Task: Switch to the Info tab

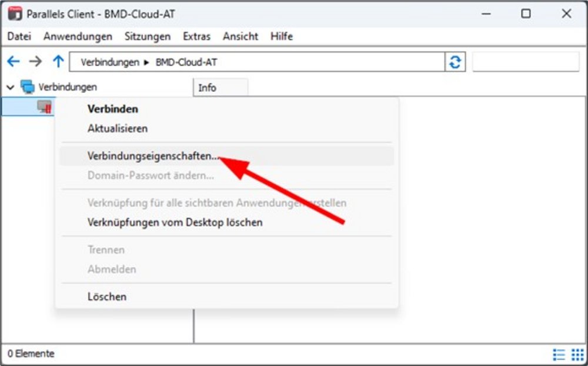Action: 208,88
